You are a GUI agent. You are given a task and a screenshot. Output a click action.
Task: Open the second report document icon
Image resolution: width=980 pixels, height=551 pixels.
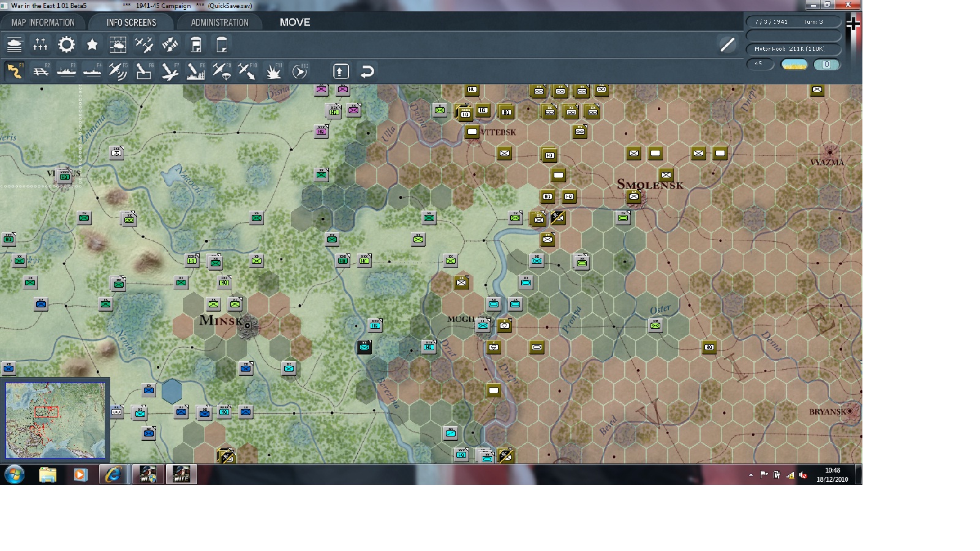click(x=222, y=45)
